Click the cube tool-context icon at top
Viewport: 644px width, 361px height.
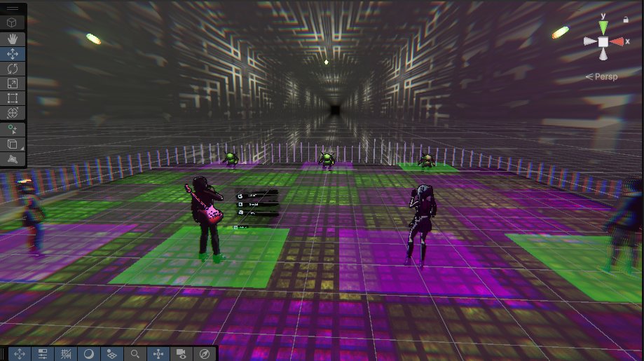12,22
